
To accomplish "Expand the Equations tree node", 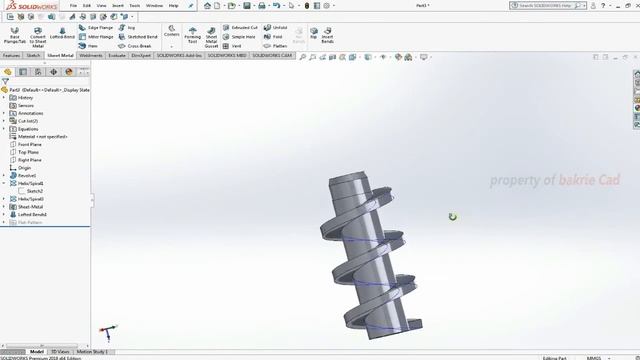I will [x=4, y=129].
